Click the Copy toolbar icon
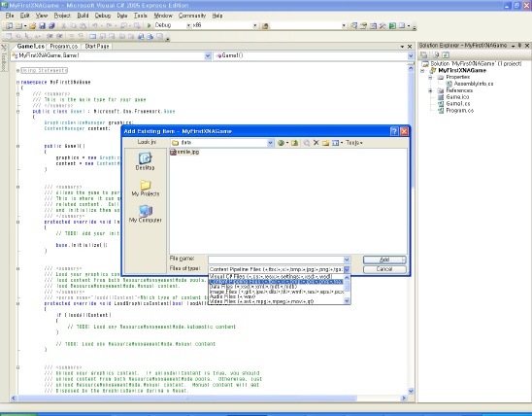This screenshot has width=532, height=416. pyautogui.click(x=73, y=26)
